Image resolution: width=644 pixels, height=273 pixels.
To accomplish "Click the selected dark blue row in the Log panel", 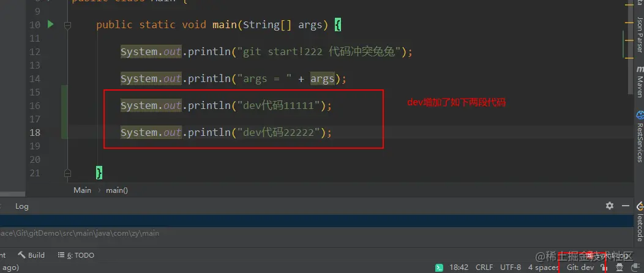I will 316,220.
